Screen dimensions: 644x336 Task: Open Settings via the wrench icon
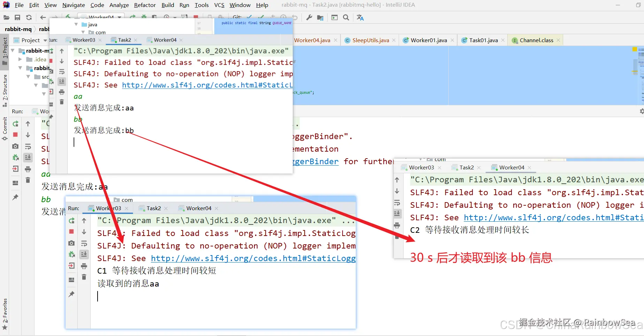click(309, 17)
